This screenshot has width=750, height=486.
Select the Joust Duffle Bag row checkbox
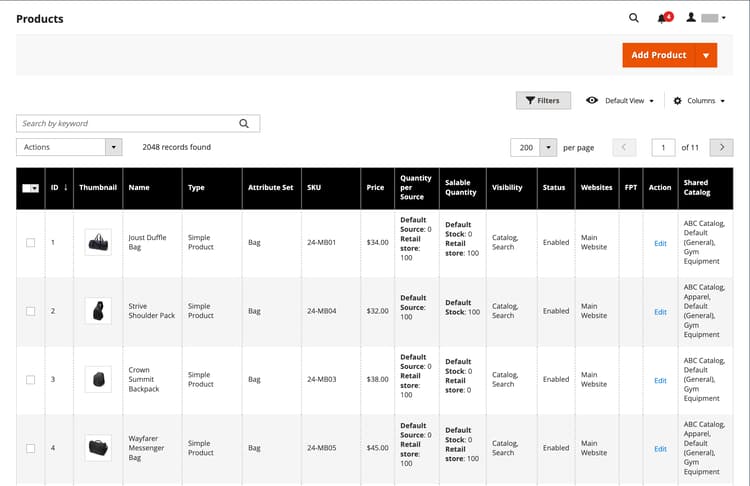(x=31, y=243)
